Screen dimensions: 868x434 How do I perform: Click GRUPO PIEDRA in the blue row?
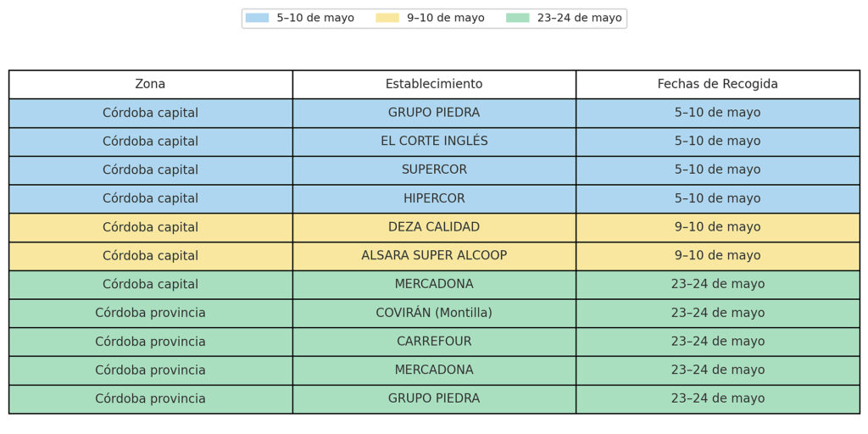click(x=434, y=113)
